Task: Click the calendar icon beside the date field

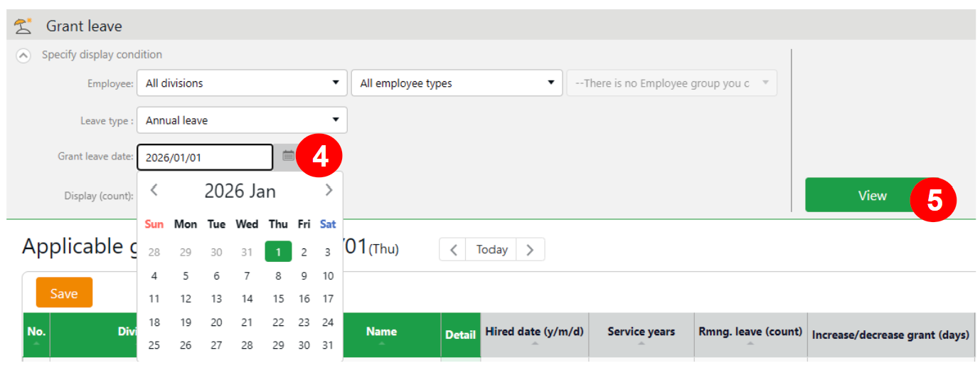Action: [x=288, y=156]
